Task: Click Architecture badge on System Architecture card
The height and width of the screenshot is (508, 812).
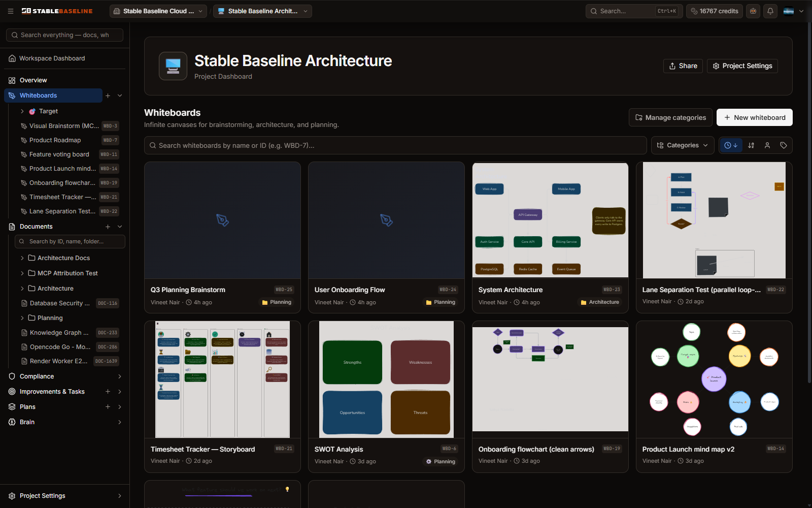Action: (600, 302)
